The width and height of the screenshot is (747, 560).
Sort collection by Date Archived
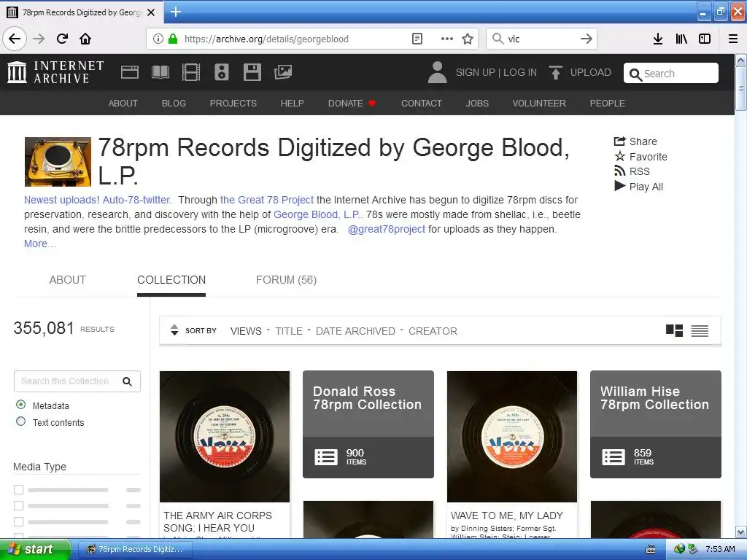355,331
